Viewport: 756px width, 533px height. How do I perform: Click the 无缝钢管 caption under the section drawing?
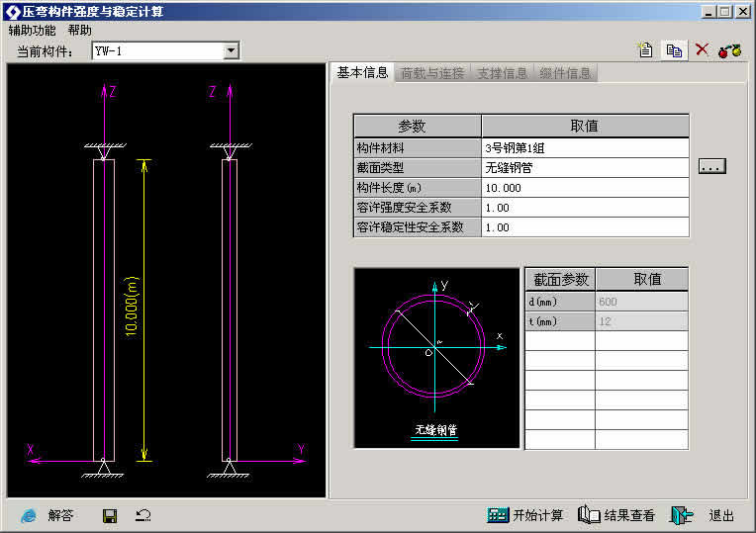pos(434,429)
